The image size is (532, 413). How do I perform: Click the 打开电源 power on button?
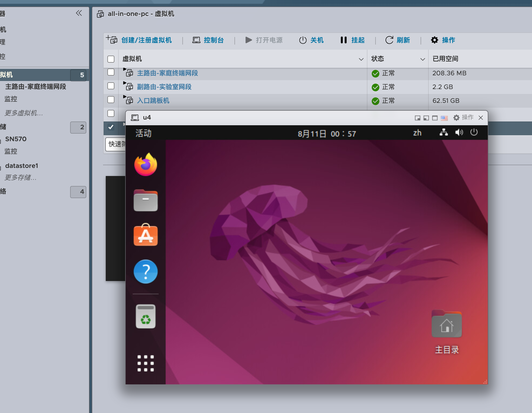click(264, 40)
